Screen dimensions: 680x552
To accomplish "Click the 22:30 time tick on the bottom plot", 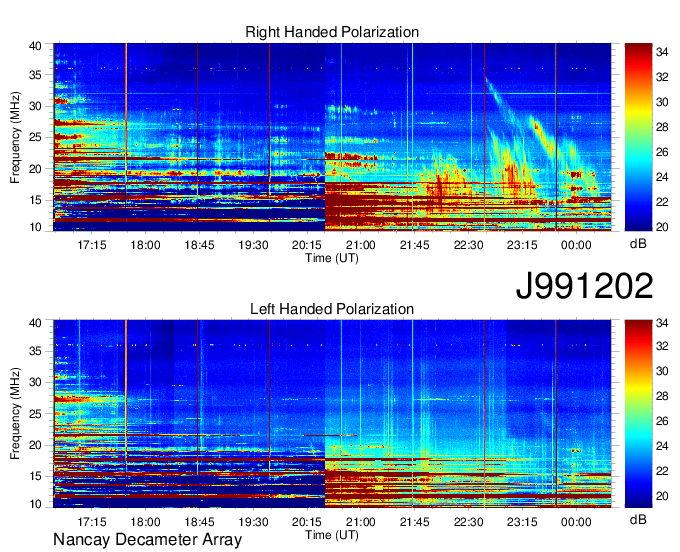I will point(468,522).
